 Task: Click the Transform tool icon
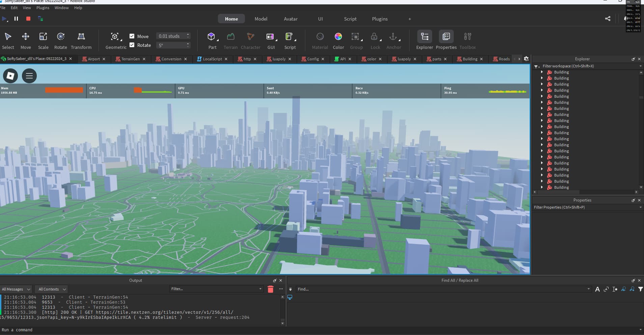tap(81, 37)
